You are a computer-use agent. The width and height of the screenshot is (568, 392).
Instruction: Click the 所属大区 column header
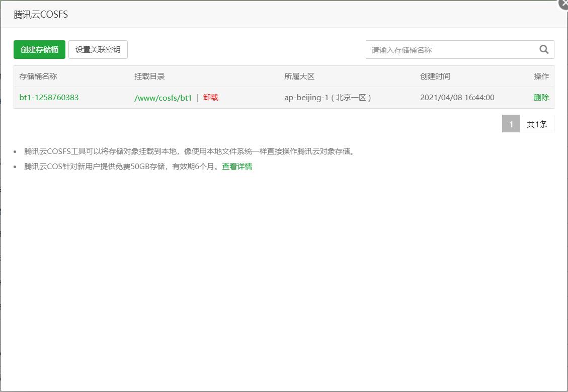pos(299,76)
